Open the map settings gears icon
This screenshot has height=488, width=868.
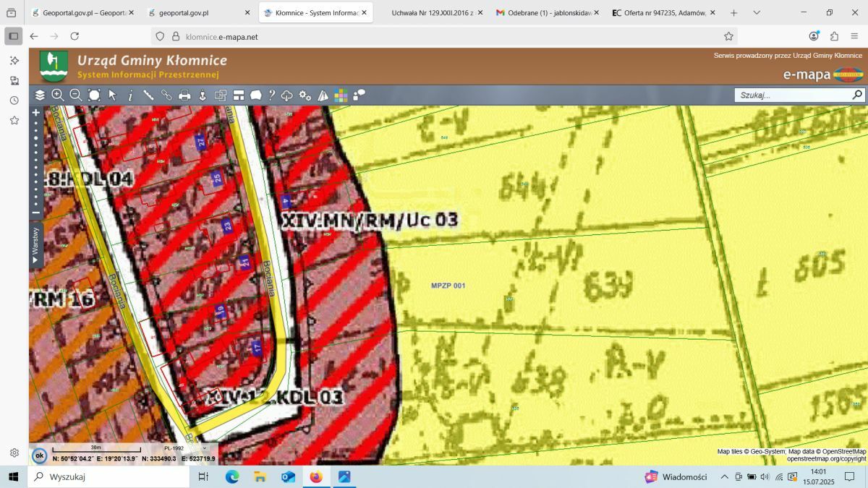[x=305, y=95]
